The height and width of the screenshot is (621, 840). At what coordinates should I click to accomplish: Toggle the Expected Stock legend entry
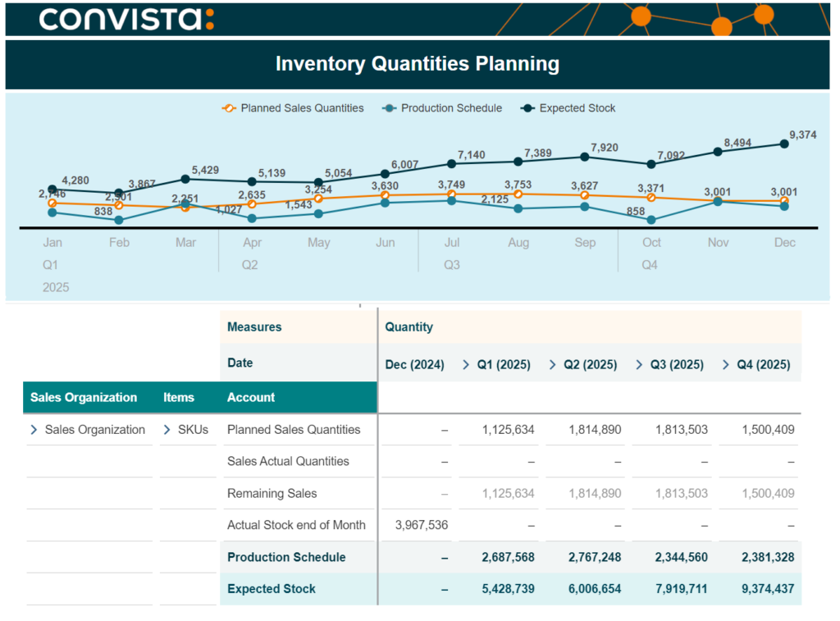pyautogui.click(x=568, y=108)
